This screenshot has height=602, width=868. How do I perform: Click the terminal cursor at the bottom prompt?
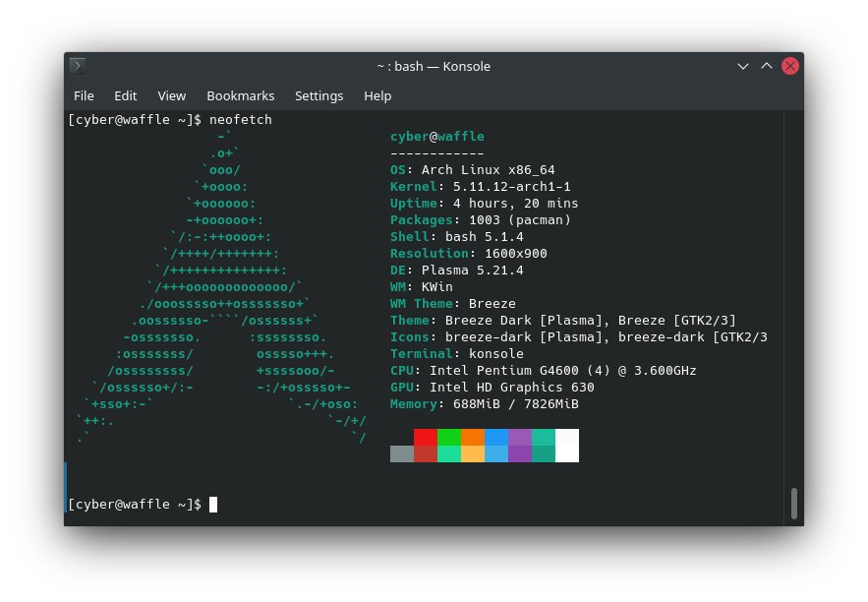pyautogui.click(x=213, y=505)
